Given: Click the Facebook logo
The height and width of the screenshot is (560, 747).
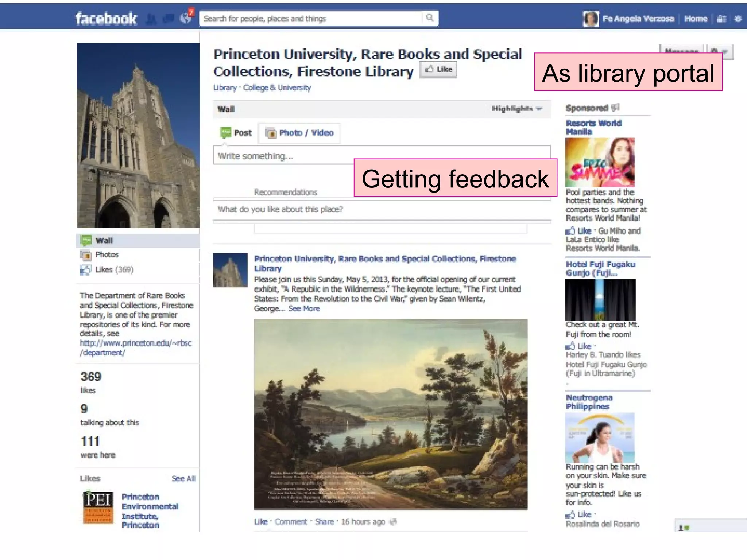Looking at the screenshot, I should [106, 18].
